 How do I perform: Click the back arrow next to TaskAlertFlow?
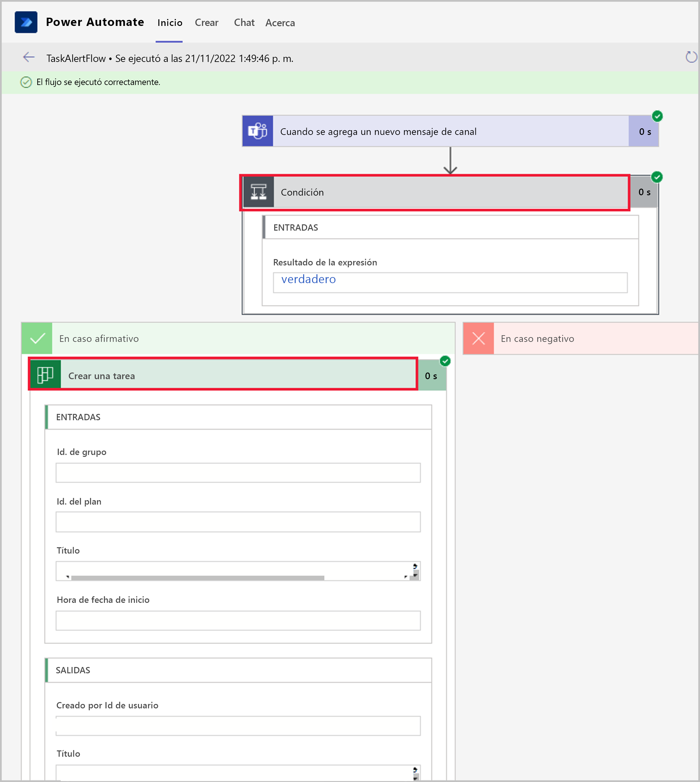[x=28, y=57]
